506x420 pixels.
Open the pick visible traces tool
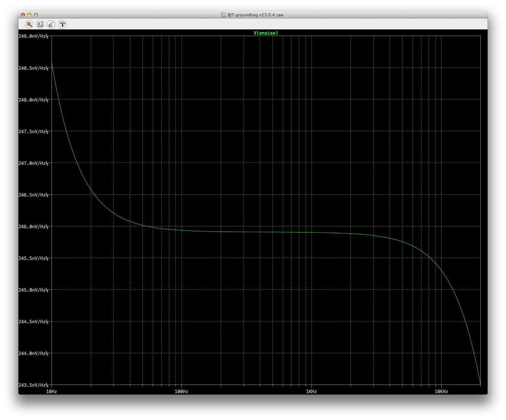pyautogui.click(x=51, y=24)
